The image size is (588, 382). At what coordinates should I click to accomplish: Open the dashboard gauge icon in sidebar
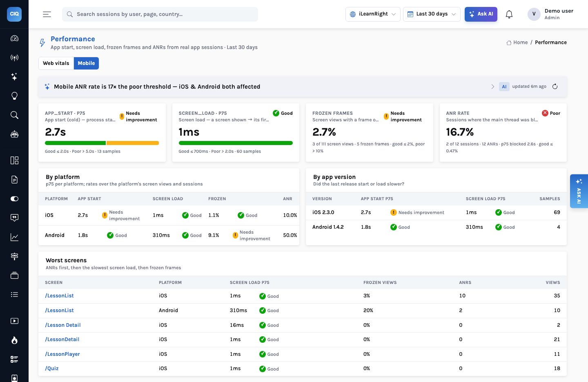click(14, 38)
